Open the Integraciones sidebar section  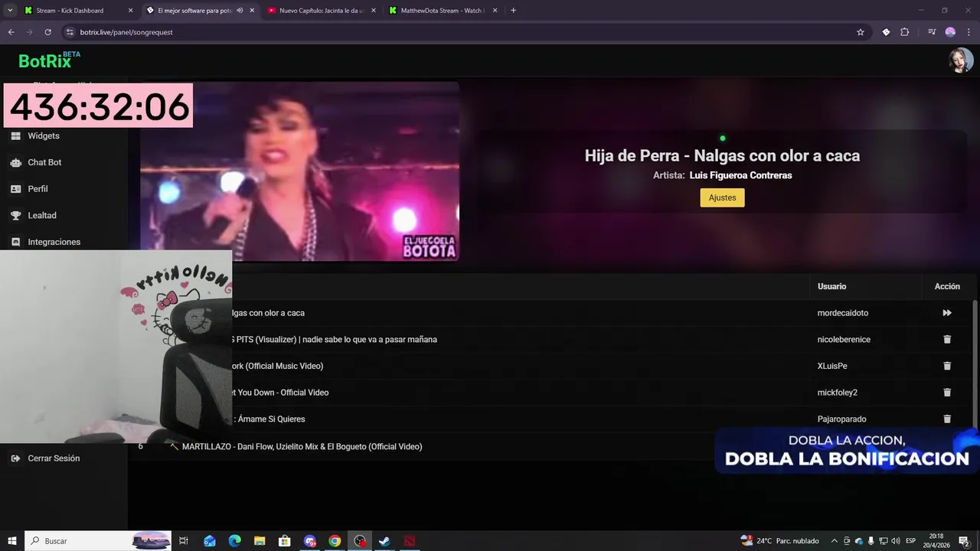pyautogui.click(x=54, y=242)
